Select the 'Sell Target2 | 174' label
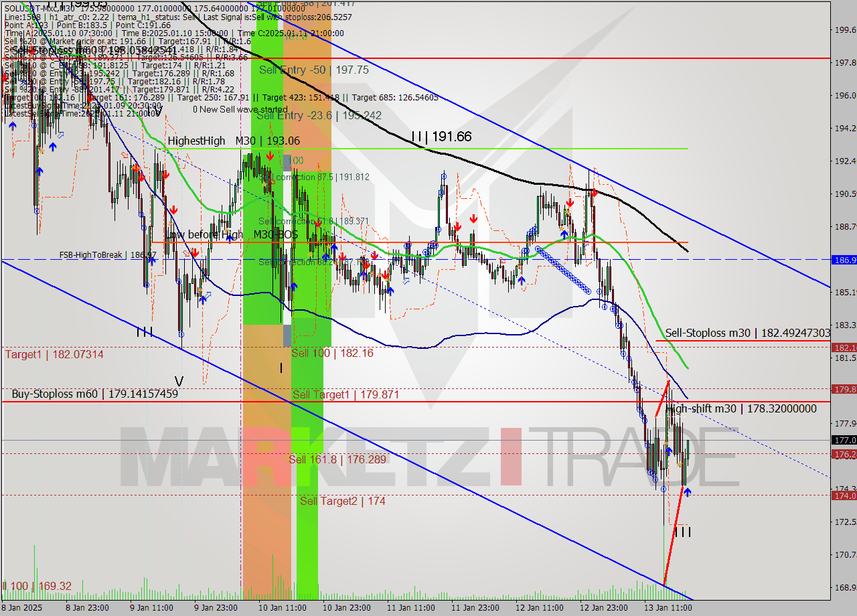857x616 pixels. click(x=343, y=501)
